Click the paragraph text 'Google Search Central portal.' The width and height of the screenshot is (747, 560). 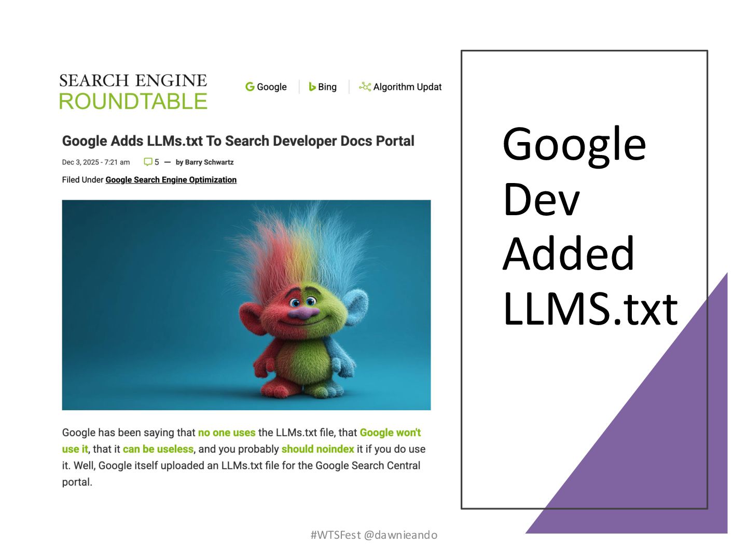(241, 473)
